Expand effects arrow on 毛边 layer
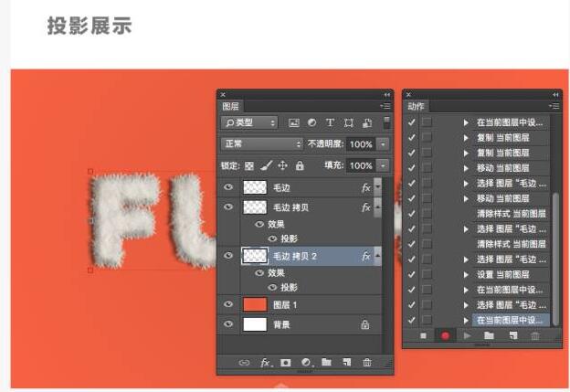The width and height of the screenshot is (570, 392). (377, 187)
